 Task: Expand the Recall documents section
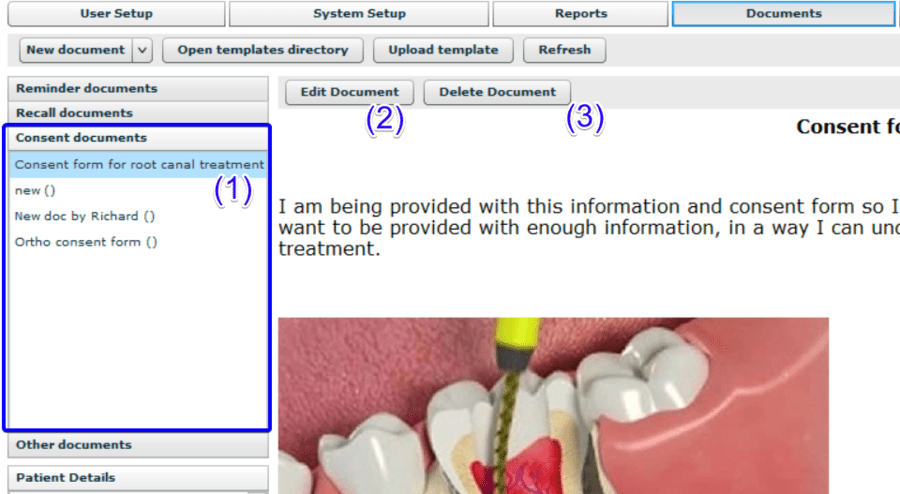(138, 113)
